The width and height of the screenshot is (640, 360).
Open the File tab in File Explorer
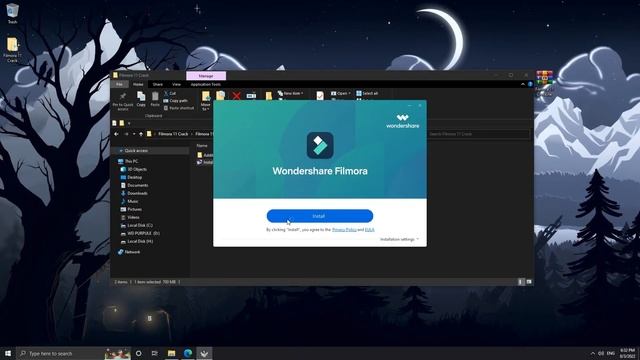click(119, 84)
